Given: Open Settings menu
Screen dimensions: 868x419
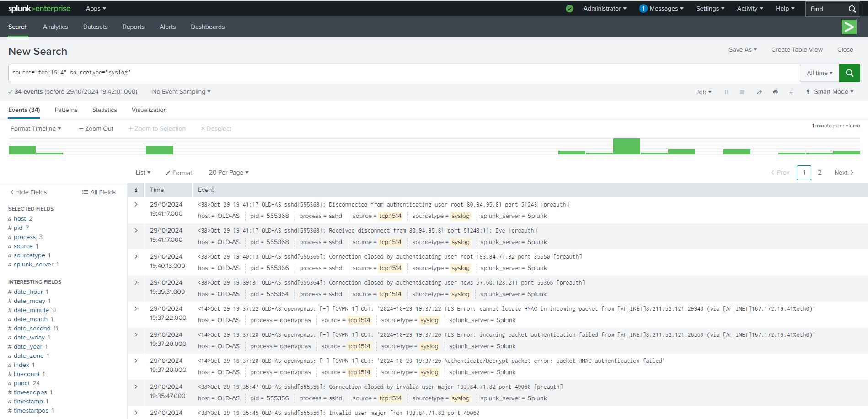Looking at the screenshot, I should [710, 9].
